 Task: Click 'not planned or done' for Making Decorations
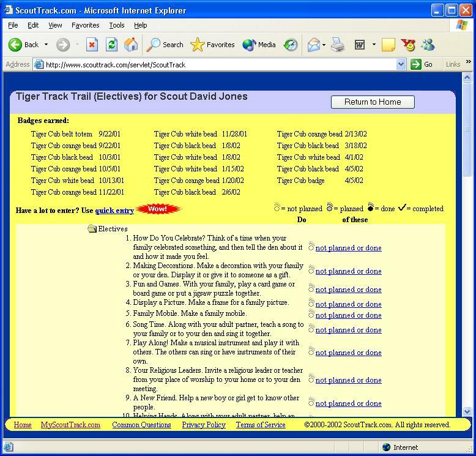pos(349,271)
